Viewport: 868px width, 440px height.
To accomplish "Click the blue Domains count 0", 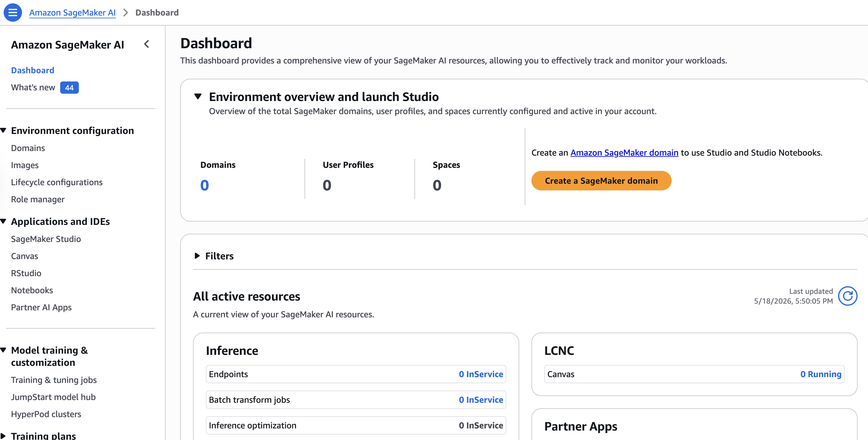I will coord(205,185).
